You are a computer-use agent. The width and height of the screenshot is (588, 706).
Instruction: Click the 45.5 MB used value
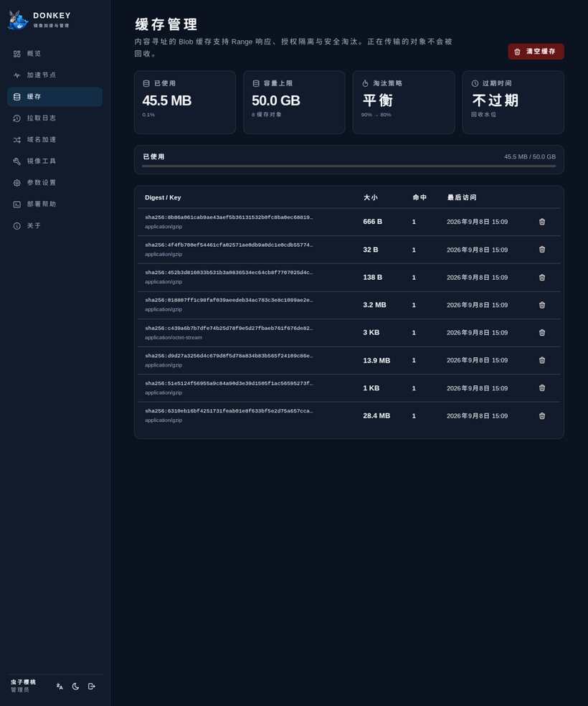pyautogui.click(x=167, y=100)
